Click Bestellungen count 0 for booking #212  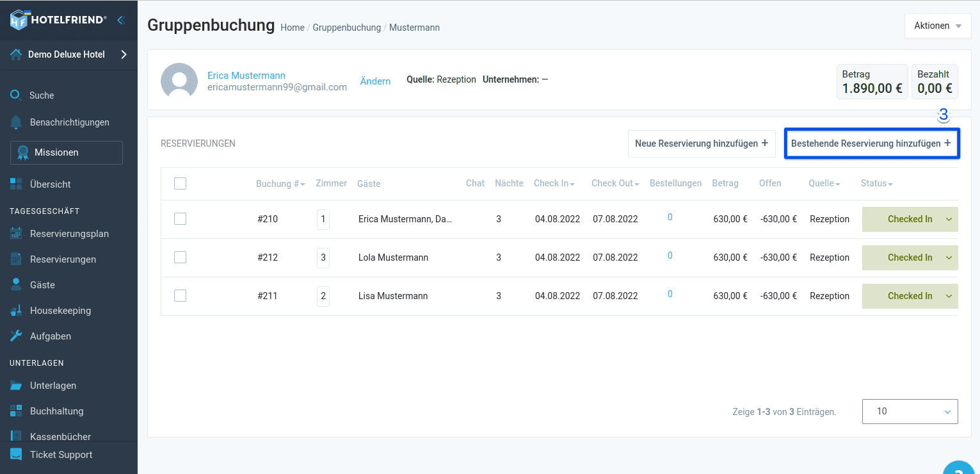pyautogui.click(x=670, y=256)
